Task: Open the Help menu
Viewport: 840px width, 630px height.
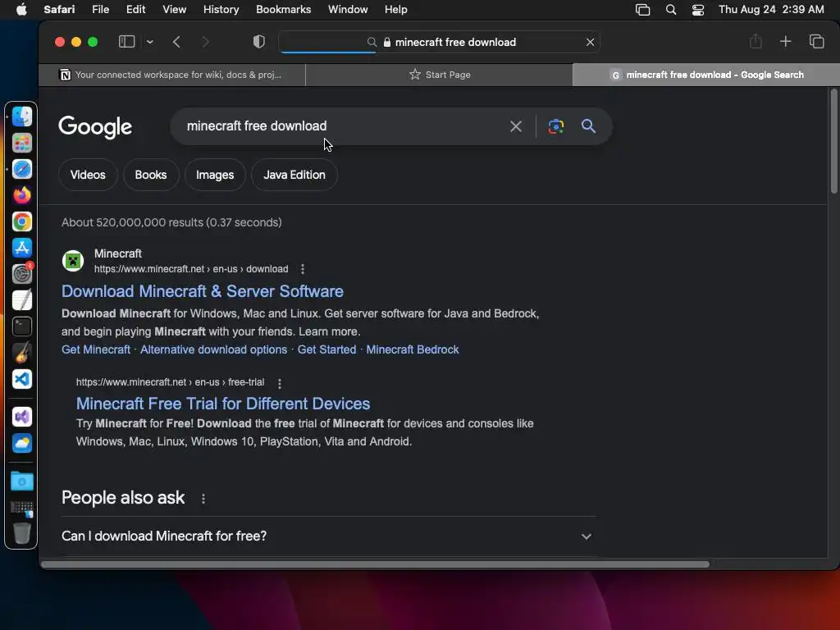Action: pos(396,10)
